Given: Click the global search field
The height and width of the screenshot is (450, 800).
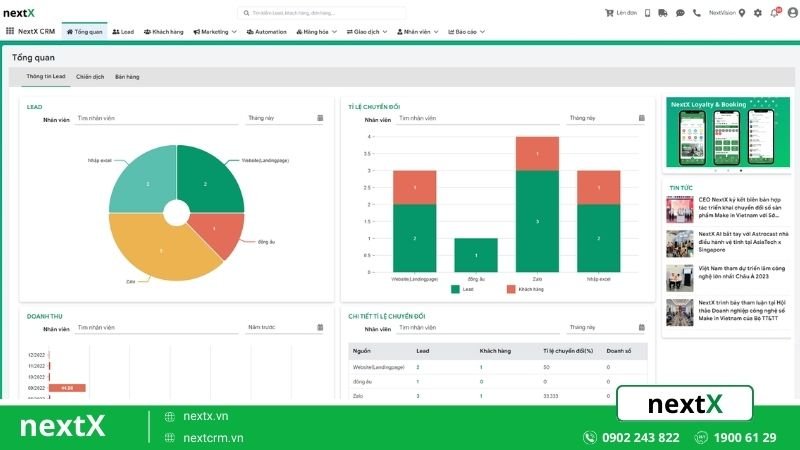Looking at the screenshot, I should [321, 13].
